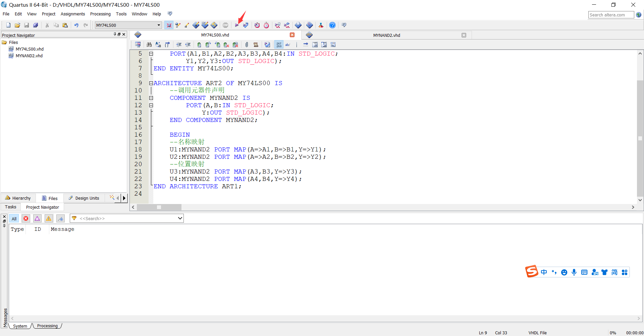Image resolution: width=644 pixels, height=336 pixels.
Task: Select MY74LS00.vhd in the Files tree
Action: (30, 49)
